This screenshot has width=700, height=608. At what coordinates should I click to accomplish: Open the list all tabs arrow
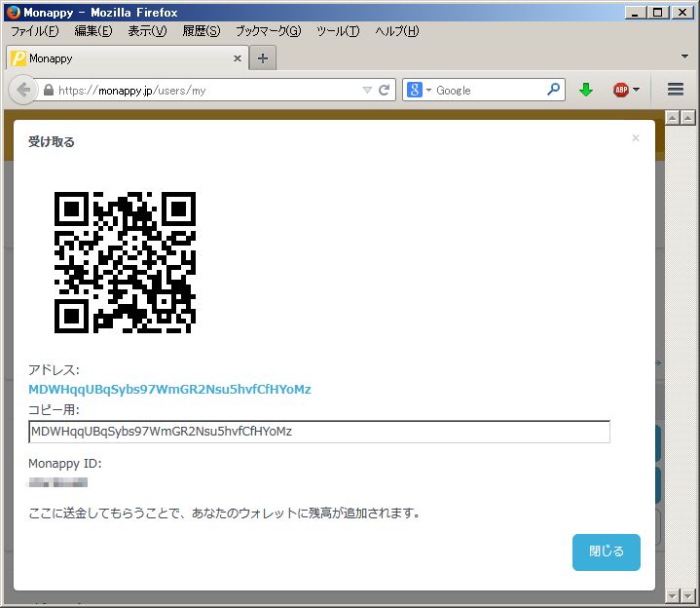(x=684, y=57)
